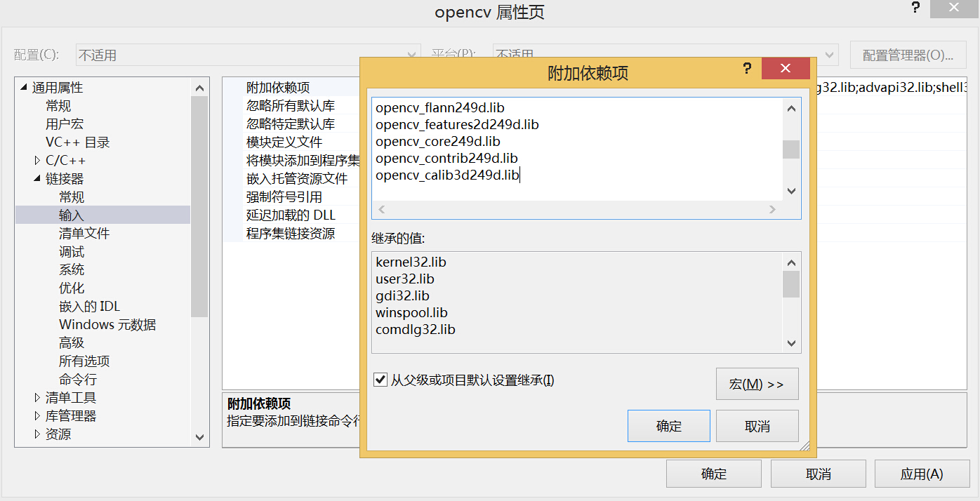The image size is (980, 501).
Task: Select the 忽略所有默认库 property row
Action: point(291,106)
